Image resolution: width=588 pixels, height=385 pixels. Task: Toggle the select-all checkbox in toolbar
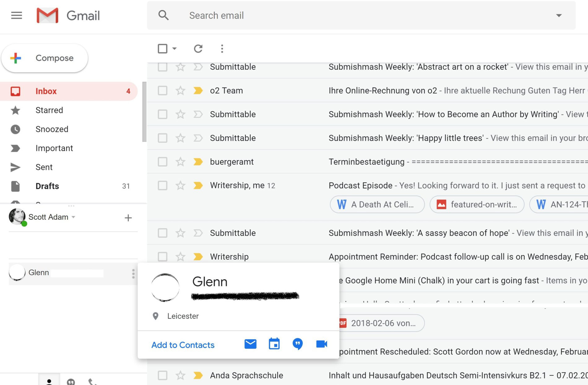pos(162,49)
